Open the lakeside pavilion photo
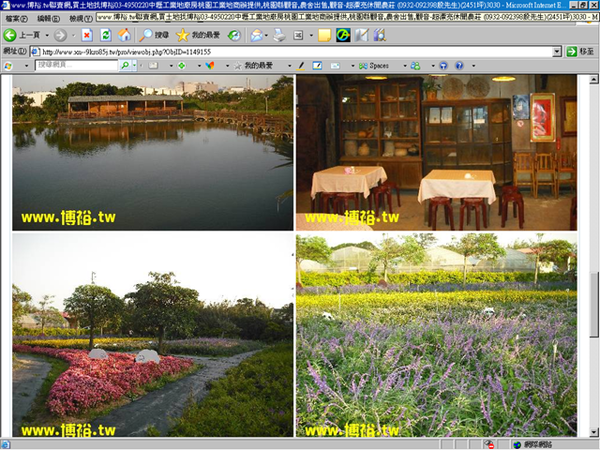Screen dimensions: 600x450 [x=153, y=153]
